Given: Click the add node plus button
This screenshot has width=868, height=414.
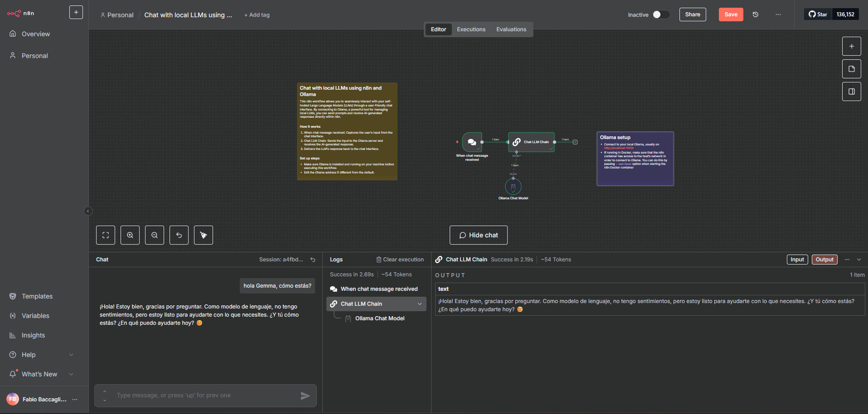Looking at the screenshot, I should click(x=851, y=46).
